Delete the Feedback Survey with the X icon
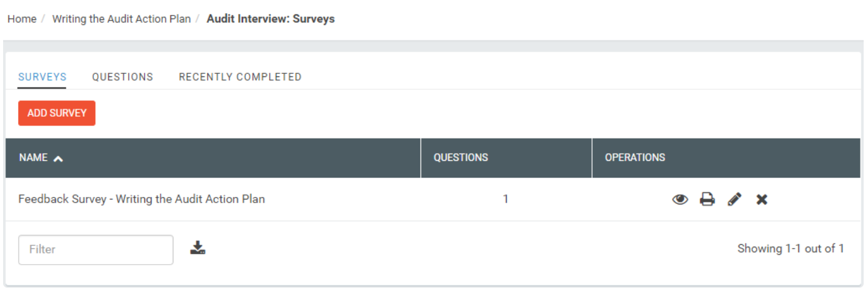 [762, 199]
